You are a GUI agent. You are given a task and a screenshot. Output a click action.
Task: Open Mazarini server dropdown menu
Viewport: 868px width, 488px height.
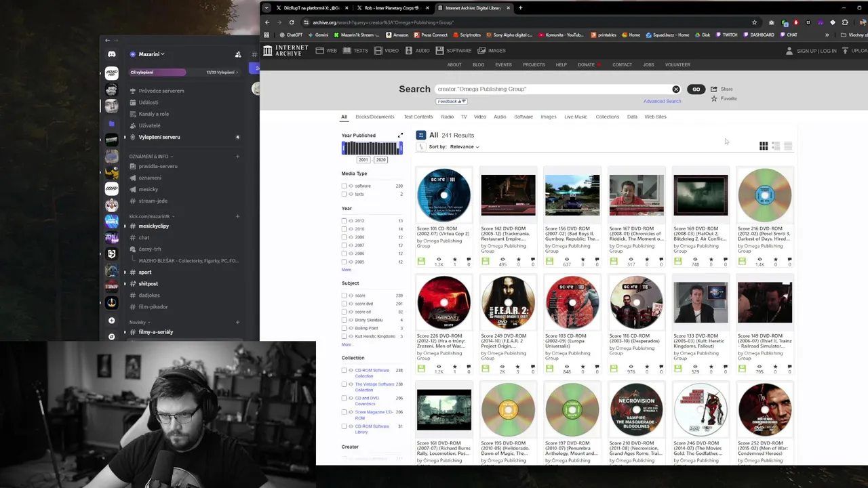151,54
